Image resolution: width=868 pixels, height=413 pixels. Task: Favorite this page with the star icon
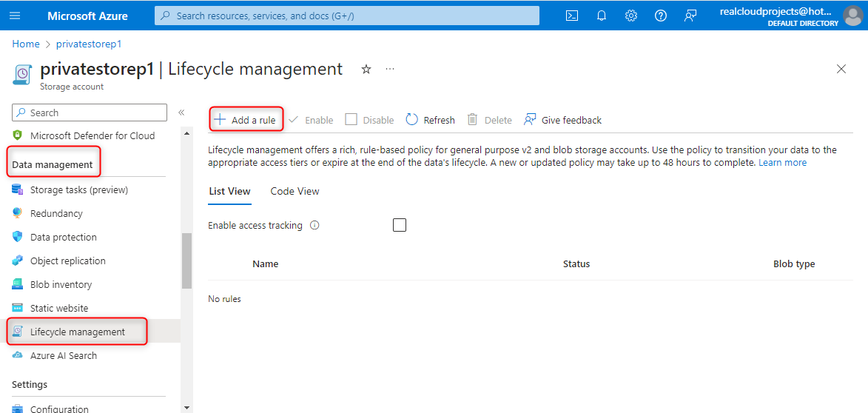pos(366,70)
